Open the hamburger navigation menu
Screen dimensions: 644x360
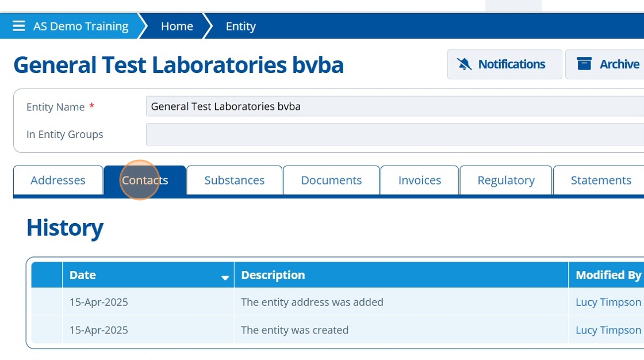(x=19, y=26)
